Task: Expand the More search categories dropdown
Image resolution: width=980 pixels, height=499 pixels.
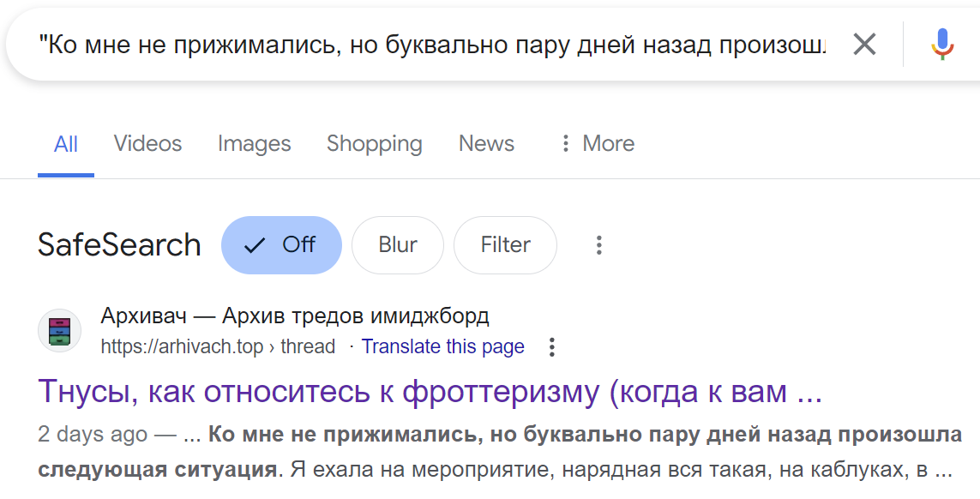Action: pos(598,143)
